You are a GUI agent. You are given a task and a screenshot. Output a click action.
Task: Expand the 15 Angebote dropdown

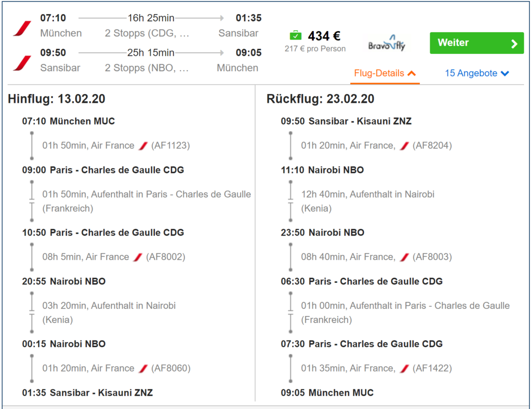[477, 73]
